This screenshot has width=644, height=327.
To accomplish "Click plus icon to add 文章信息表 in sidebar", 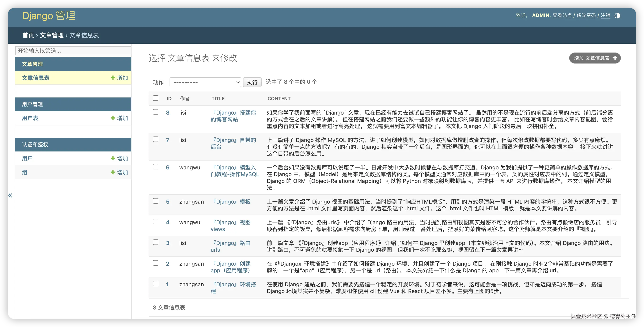I will click(x=113, y=78).
